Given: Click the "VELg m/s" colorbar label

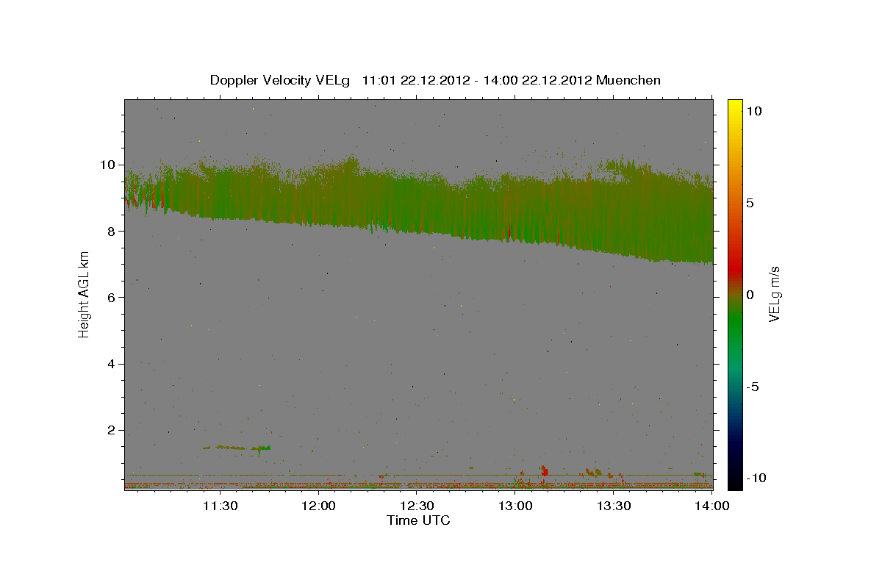Looking at the screenshot, I should pyautogui.click(x=774, y=294).
